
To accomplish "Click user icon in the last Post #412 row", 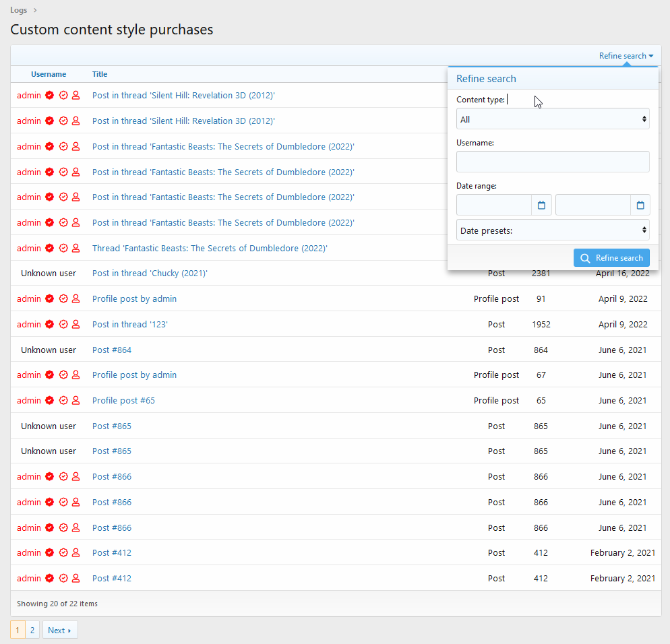I will point(76,579).
